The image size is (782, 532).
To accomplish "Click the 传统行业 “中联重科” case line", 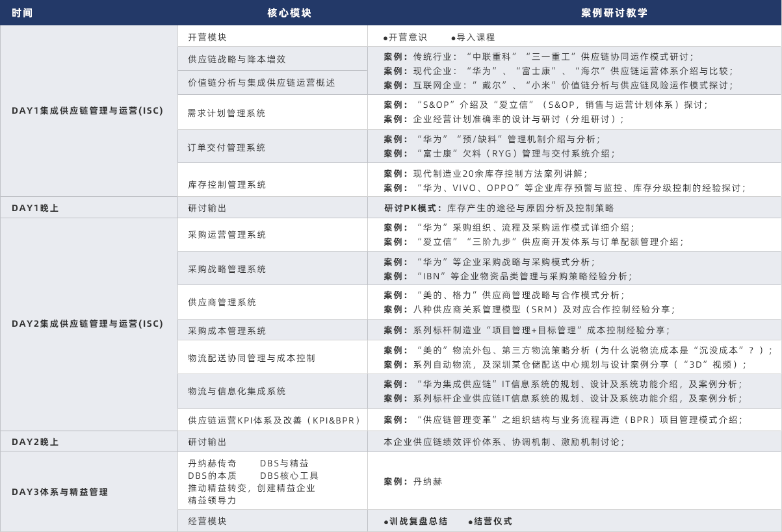I will pos(538,57).
